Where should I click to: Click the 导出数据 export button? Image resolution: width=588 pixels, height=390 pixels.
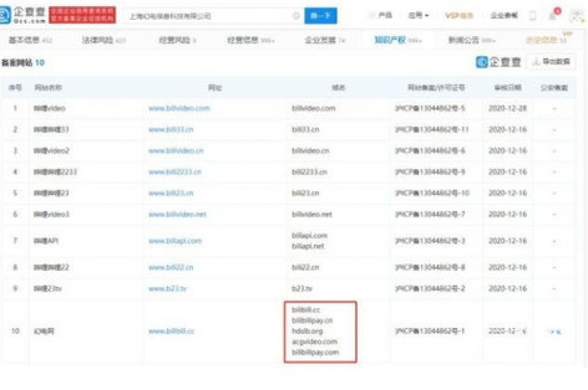[551, 61]
